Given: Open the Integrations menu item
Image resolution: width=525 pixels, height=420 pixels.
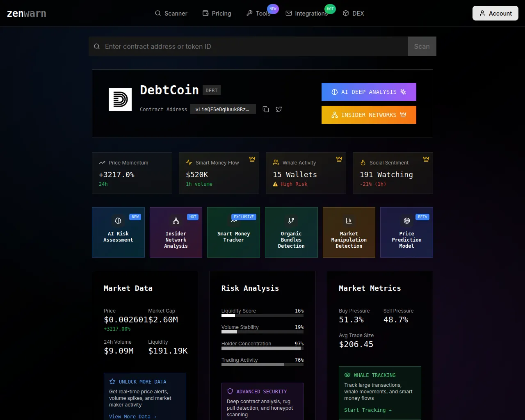Looking at the screenshot, I should pos(307,13).
